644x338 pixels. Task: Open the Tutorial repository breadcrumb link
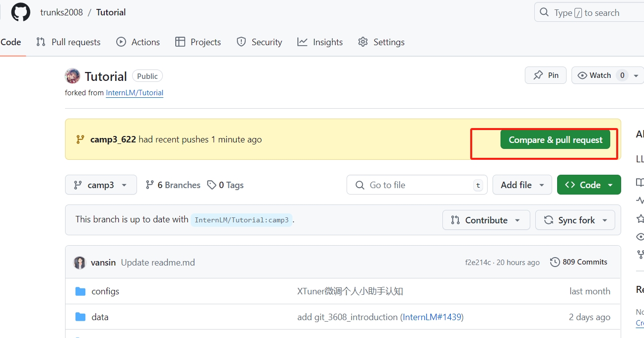pyautogui.click(x=111, y=12)
